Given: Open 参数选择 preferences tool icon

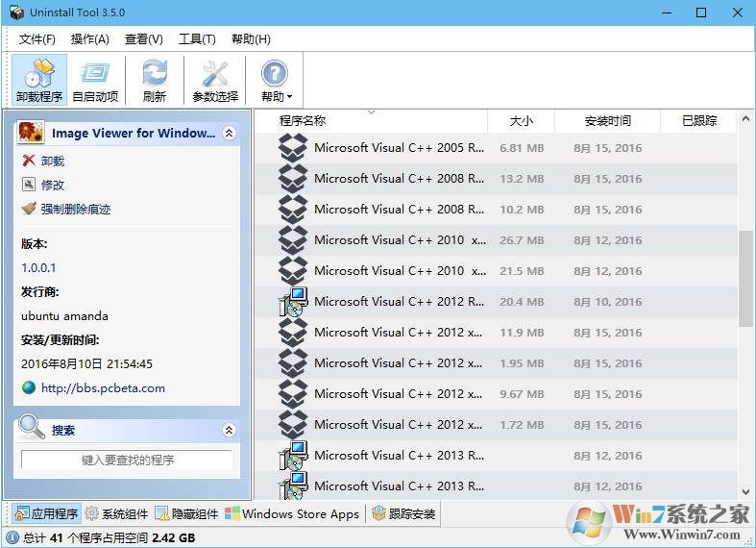Looking at the screenshot, I should coord(215,80).
